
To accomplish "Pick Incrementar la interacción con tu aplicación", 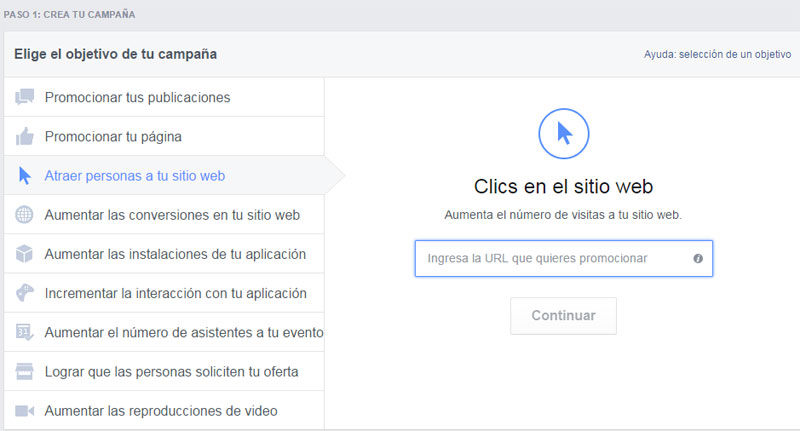I will pos(164,293).
